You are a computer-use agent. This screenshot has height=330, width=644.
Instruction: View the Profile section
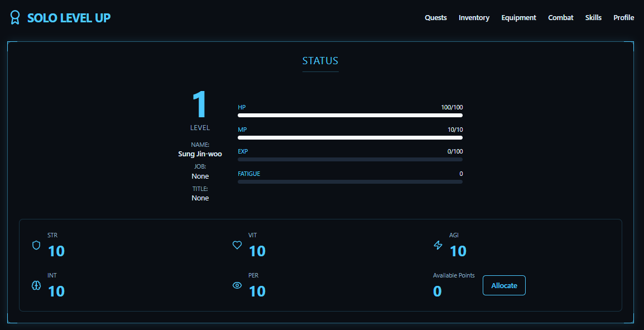(x=623, y=17)
